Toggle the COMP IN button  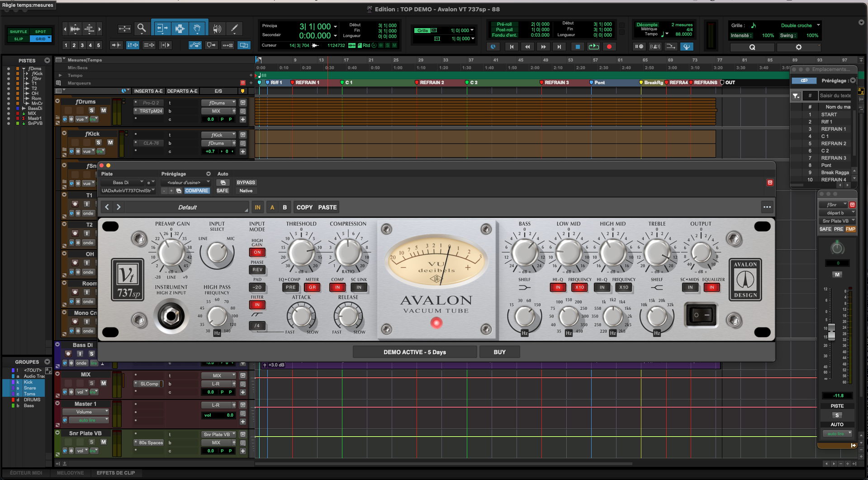pyautogui.click(x=337, y=287)
